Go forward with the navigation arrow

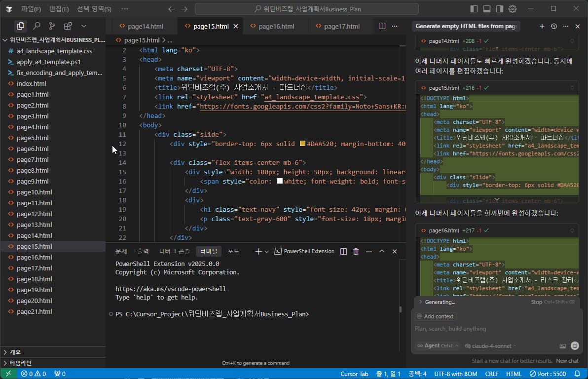tap(184, 9)
